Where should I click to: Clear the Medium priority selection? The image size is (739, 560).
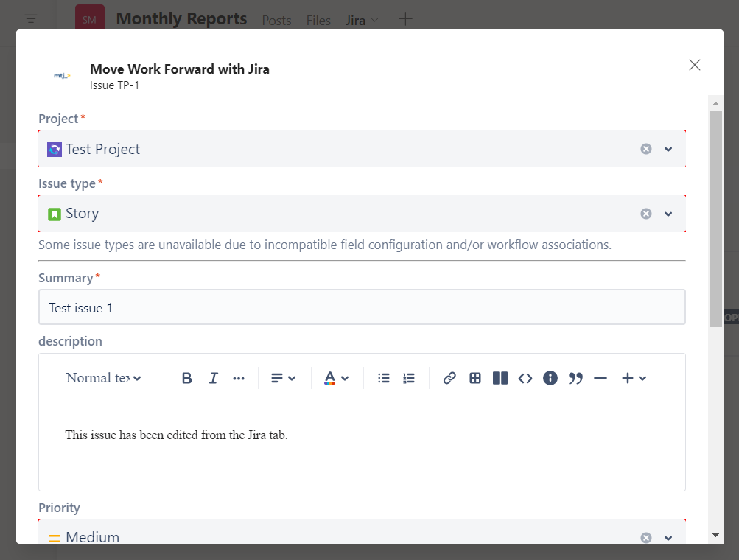(x=646, y=537)
